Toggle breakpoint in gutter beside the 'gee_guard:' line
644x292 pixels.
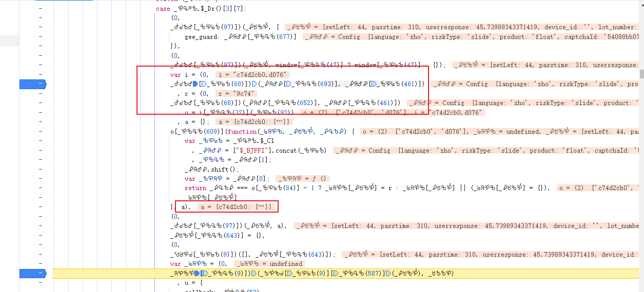click(40, 37)
